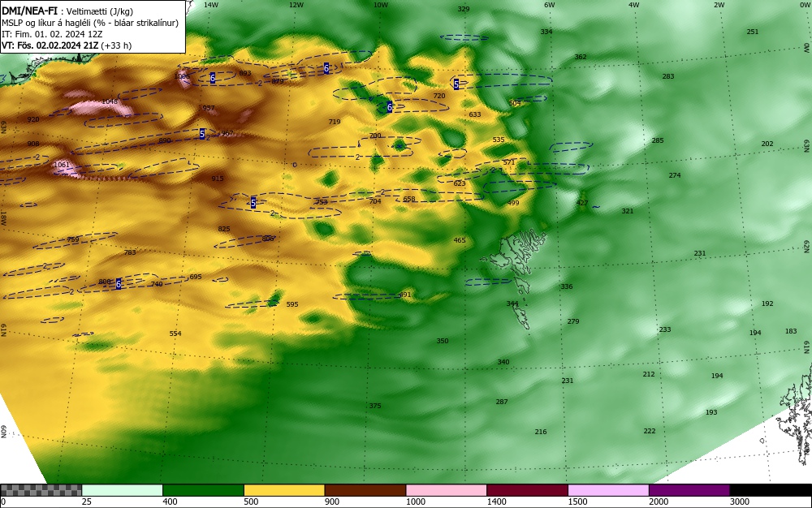Screen dimensions: 812x508
Task: Click the 'DMI/NEA-FI' title text
Action: tap(29, 11)
